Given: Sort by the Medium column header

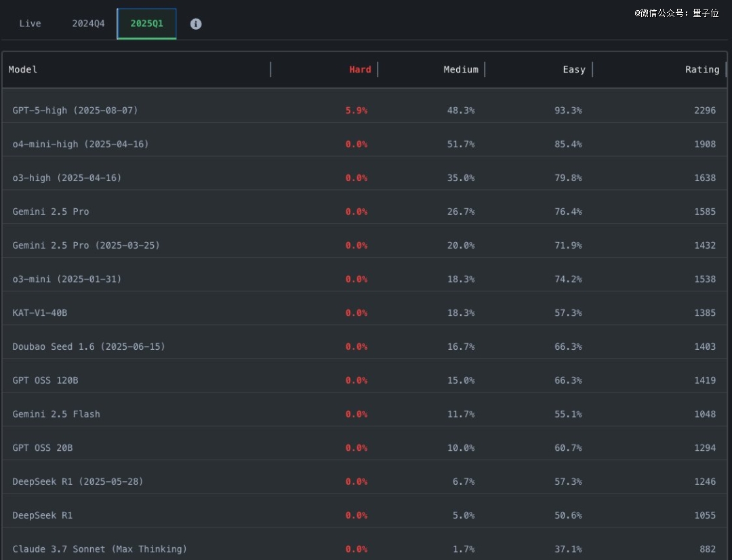Looking at the screenshot, I should pyautogui.click(x=461, y=70).
